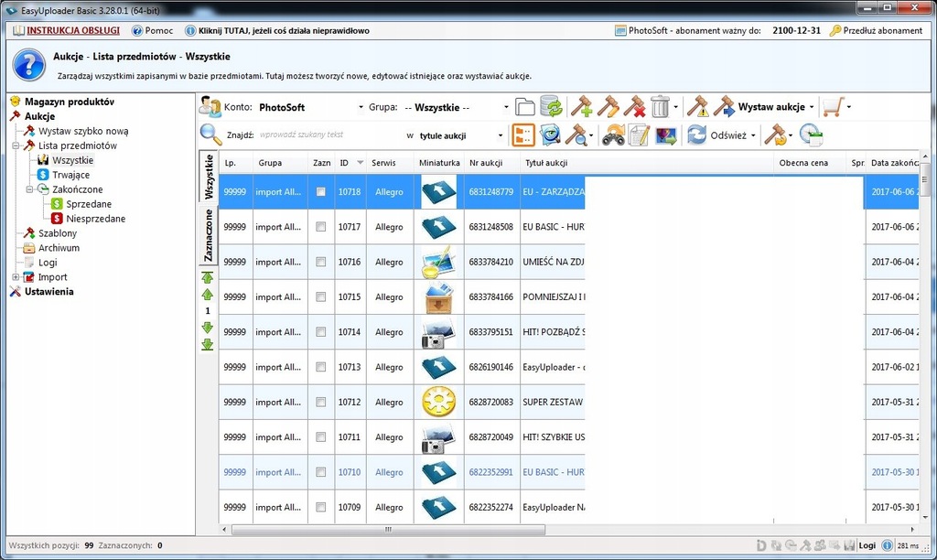Collapse the Lista przedmiotów tree node
The height and width of the screenshot is (560, 937).
[x=16, y=145]
